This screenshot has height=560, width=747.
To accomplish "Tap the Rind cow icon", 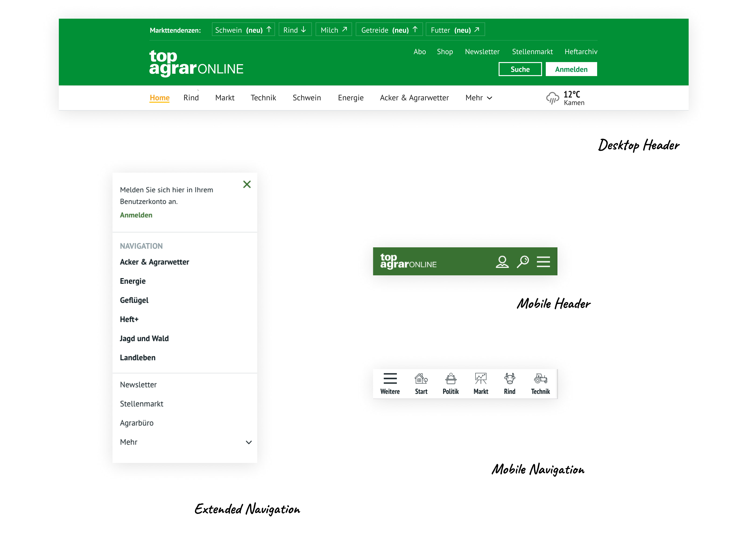I will (x=509, y=379).
